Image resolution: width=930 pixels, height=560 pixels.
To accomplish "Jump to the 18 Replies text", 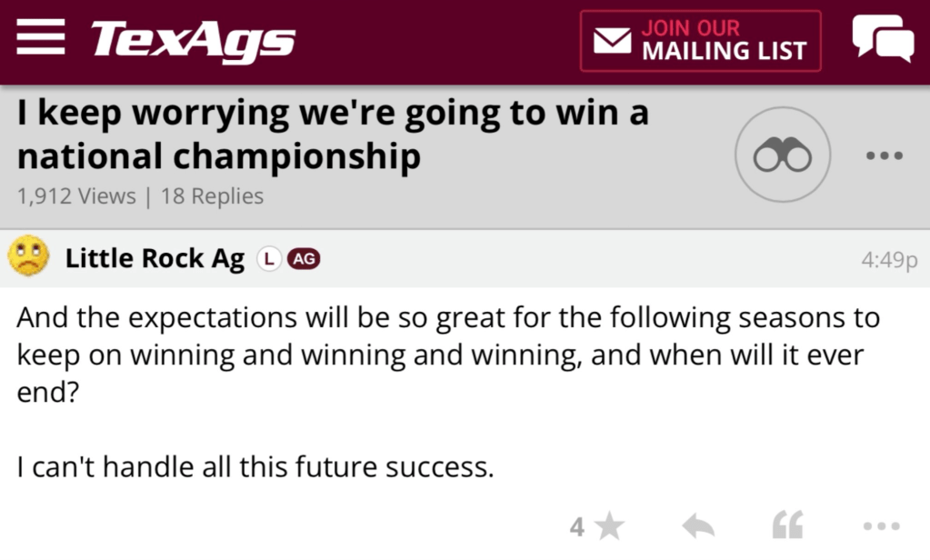I will coord(212,196).
